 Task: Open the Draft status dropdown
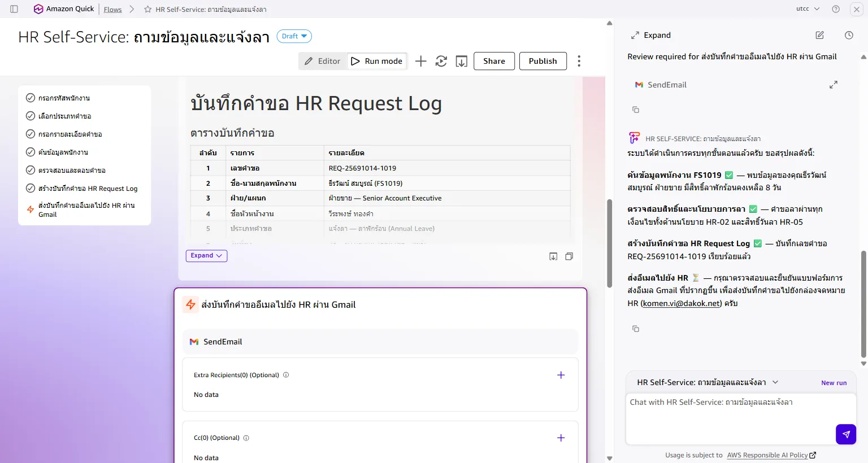pos(294,36)
